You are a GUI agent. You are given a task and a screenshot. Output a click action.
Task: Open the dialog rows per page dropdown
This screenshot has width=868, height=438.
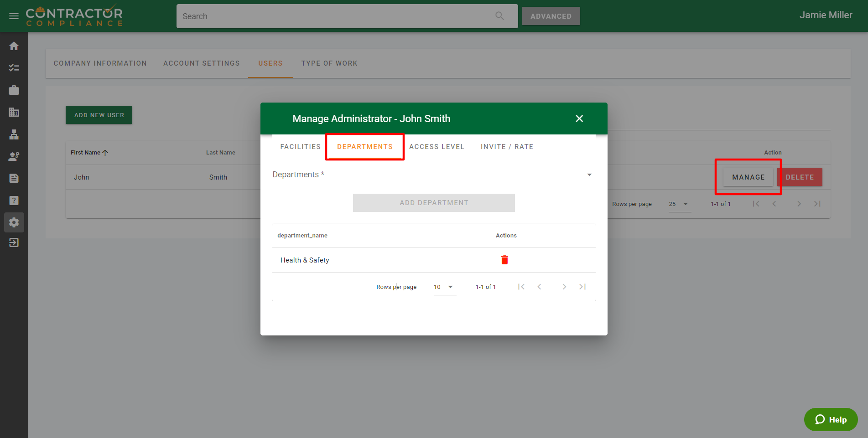click(444, 287)
